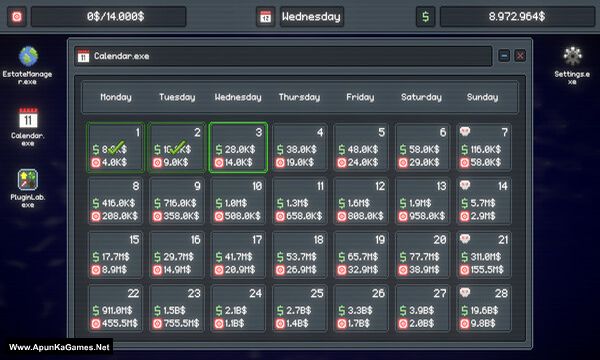Click the green checkmark on day 2

pos(178,147)
